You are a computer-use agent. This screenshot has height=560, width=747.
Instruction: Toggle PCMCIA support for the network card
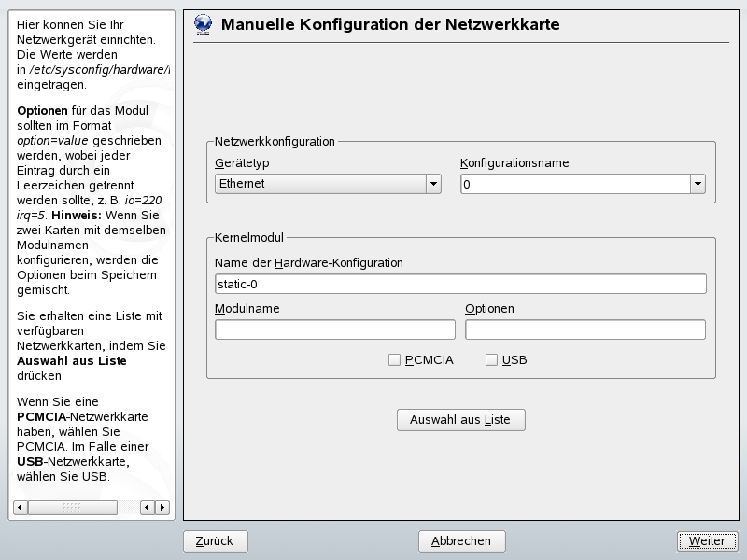click(x=394, y=358)
